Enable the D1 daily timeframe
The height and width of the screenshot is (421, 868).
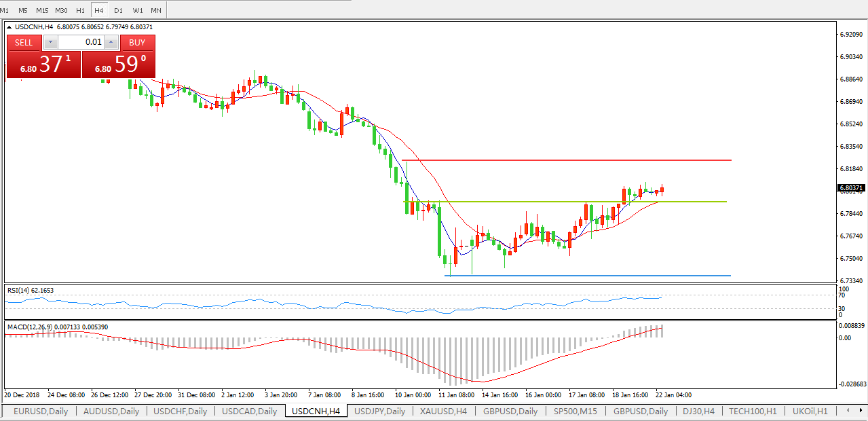tap(118, 11)
